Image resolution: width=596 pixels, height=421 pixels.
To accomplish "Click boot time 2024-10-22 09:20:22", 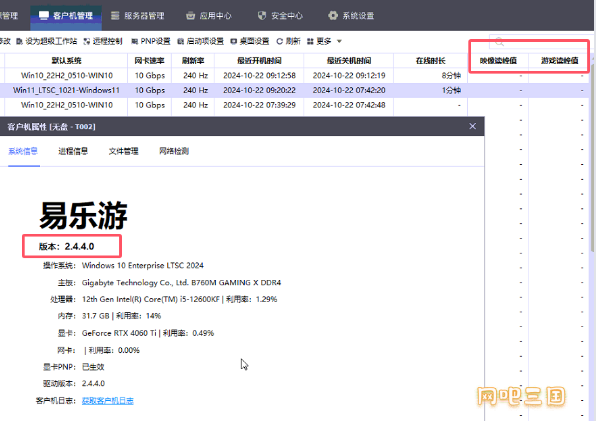I will coord(259,90).
